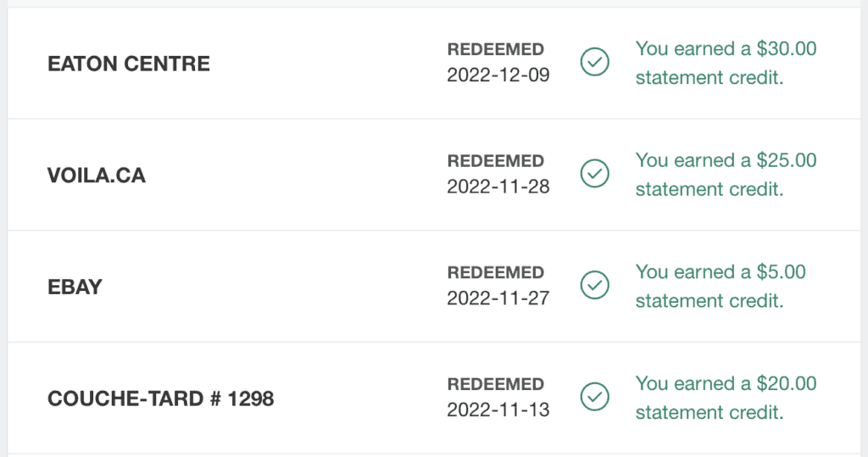Click the green checkmark icon for Voila.ca
This screenshot has width=868, height=457.
[x=595, y=174]
